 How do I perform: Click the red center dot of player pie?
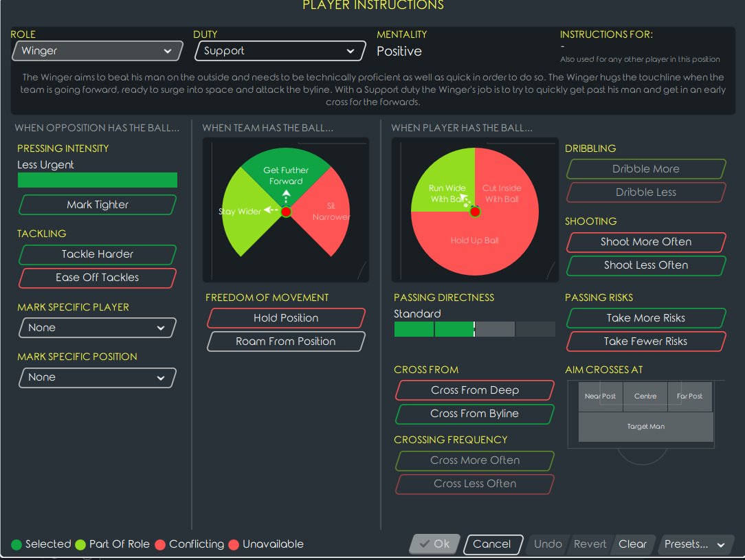pyautogui.click(x=475, y=212)
